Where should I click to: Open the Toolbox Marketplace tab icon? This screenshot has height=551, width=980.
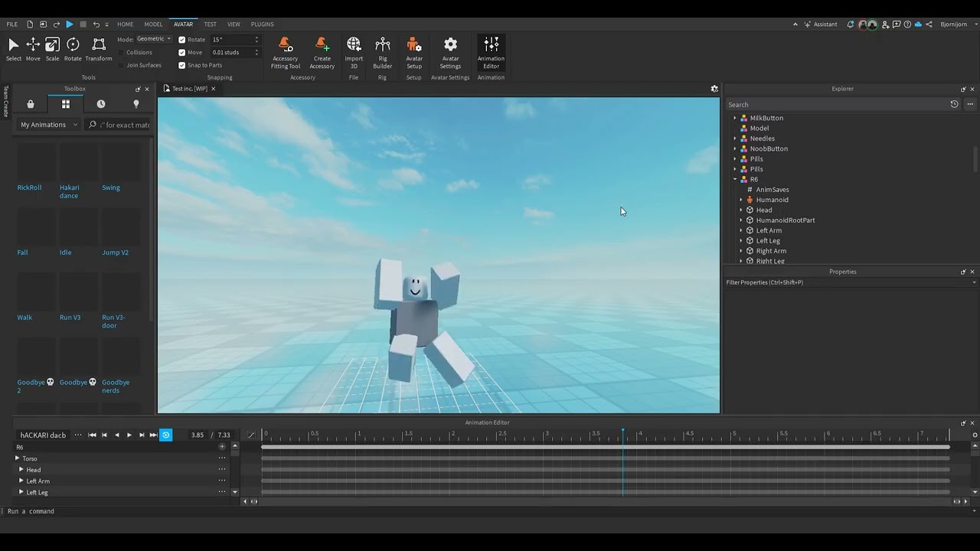pyautogui.click(x=31, y=104)
